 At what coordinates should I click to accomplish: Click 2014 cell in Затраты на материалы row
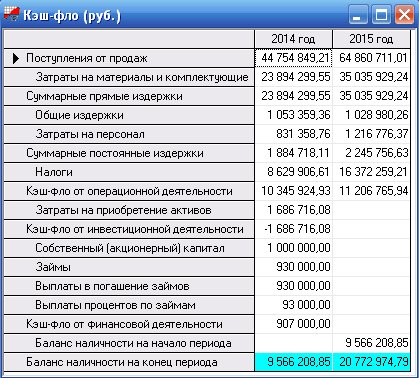pos(294,77)
